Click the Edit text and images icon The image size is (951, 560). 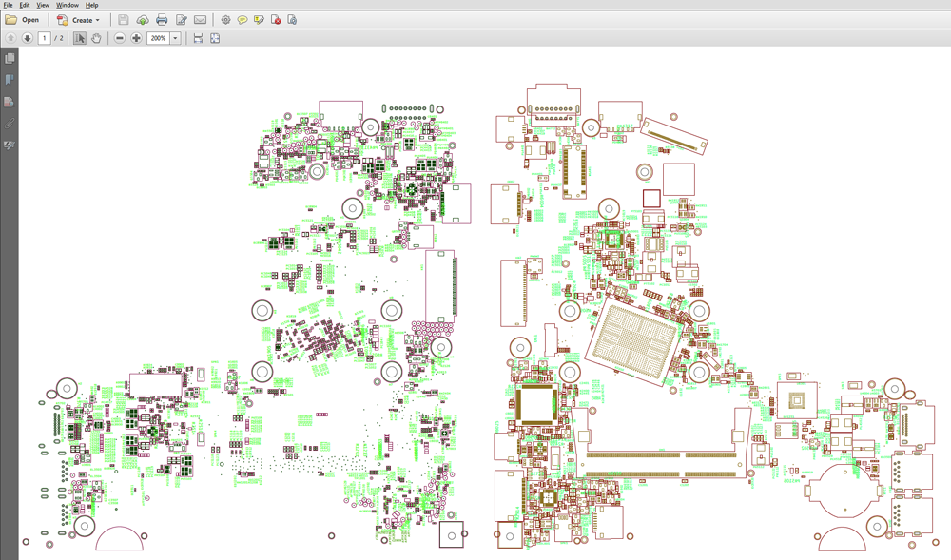(x=181, y=20)
